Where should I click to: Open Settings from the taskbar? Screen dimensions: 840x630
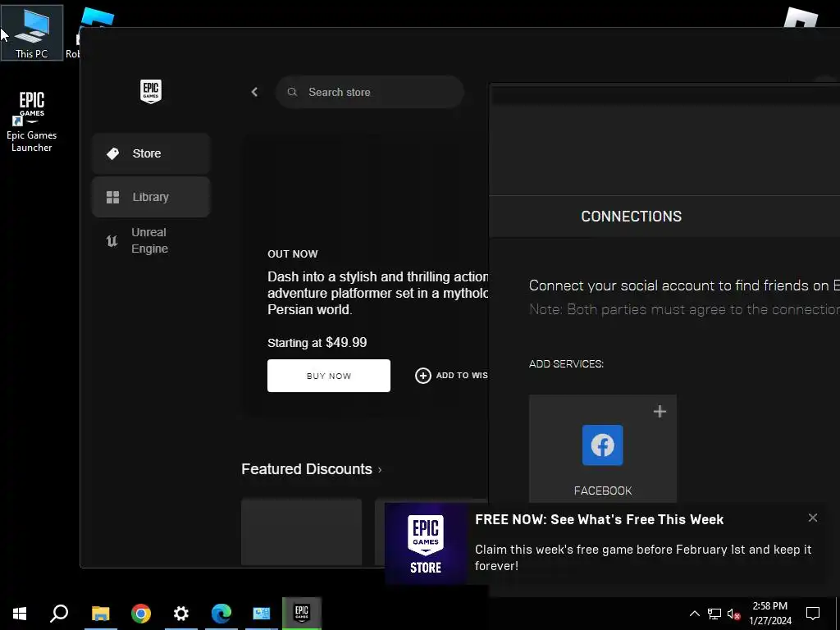[181, 614]
